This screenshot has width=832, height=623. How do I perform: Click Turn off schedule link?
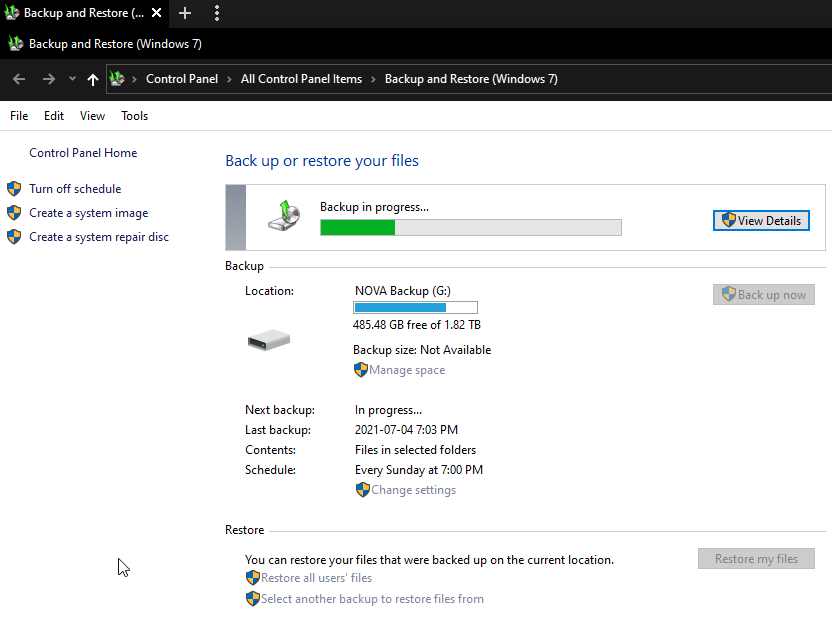tap(75, 189)
